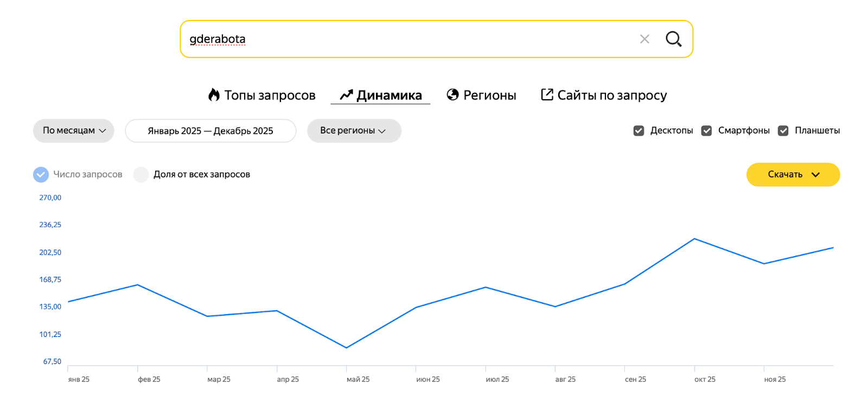Uncheck the Десктопы checkbox
This screenshot has height=395, width=868.
[x=639, y=131]
